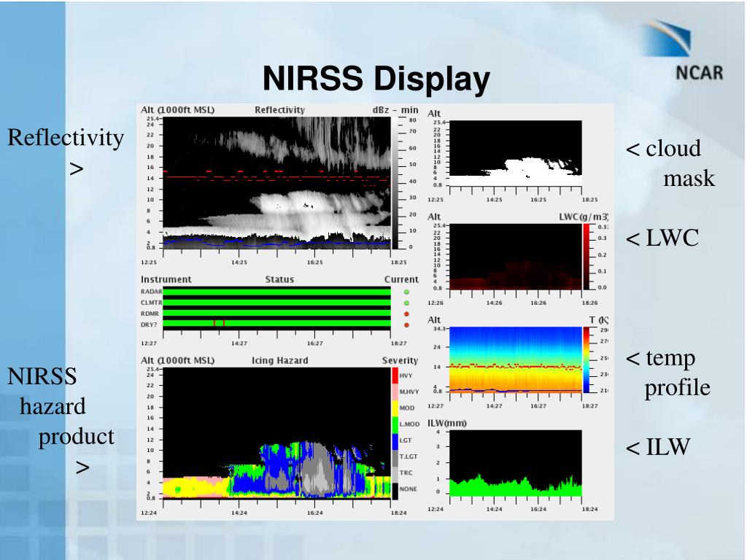747x560 pixels.
Task: Click the "NIRSS Display" slide title
Action: pos(376,78)
